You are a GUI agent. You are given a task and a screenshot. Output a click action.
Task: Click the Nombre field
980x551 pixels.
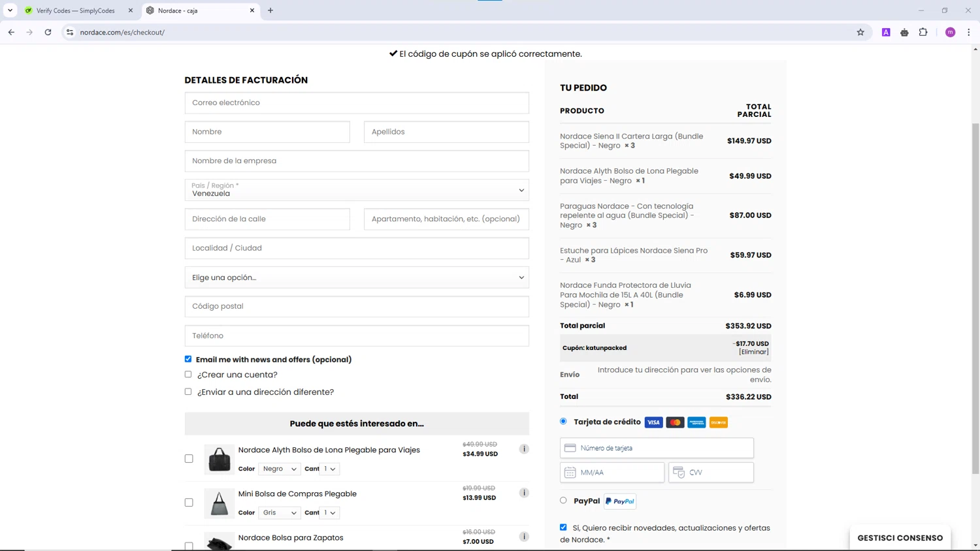click(x=267, y=132)
